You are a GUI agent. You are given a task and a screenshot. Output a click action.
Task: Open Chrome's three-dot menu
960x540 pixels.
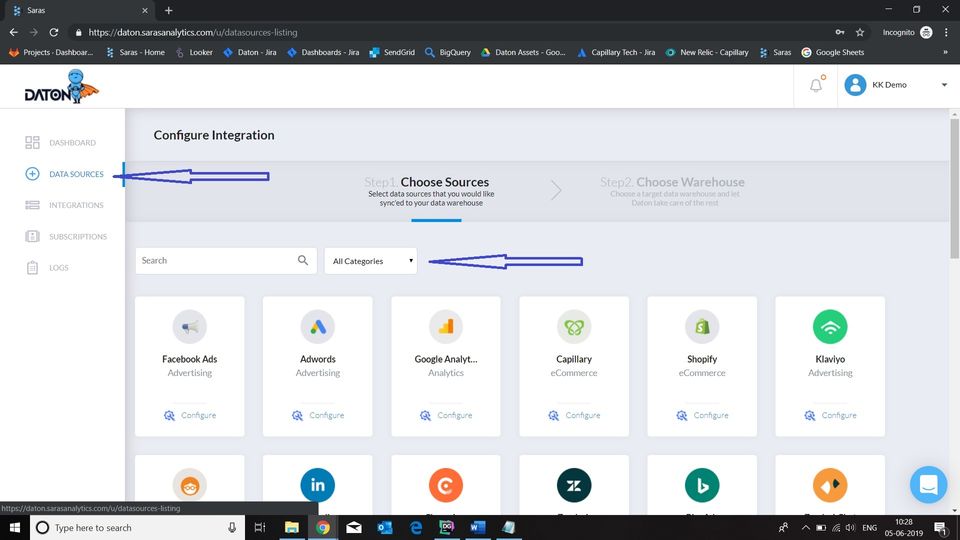pyautogui.click(x=947, y=32)
